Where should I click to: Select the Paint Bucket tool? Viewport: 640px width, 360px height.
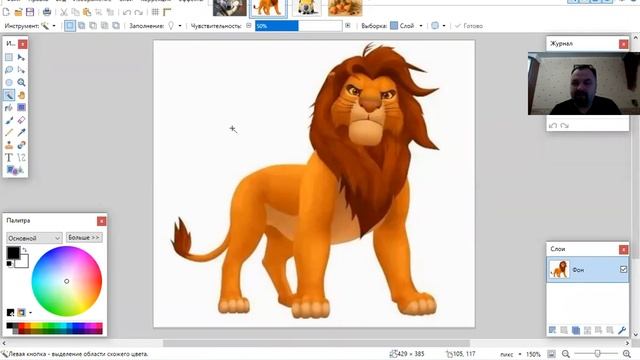pos(9,107)
